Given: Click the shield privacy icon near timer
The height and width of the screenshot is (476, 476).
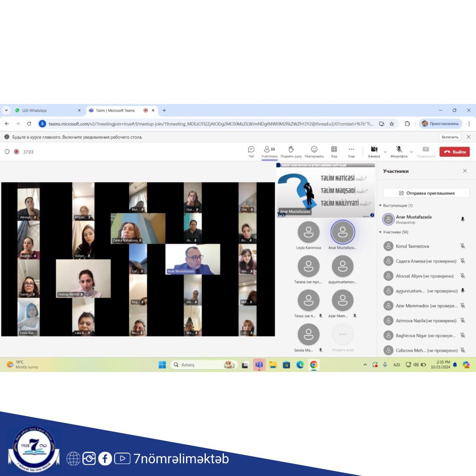Looking at the screenshot, I should (7, 152).
